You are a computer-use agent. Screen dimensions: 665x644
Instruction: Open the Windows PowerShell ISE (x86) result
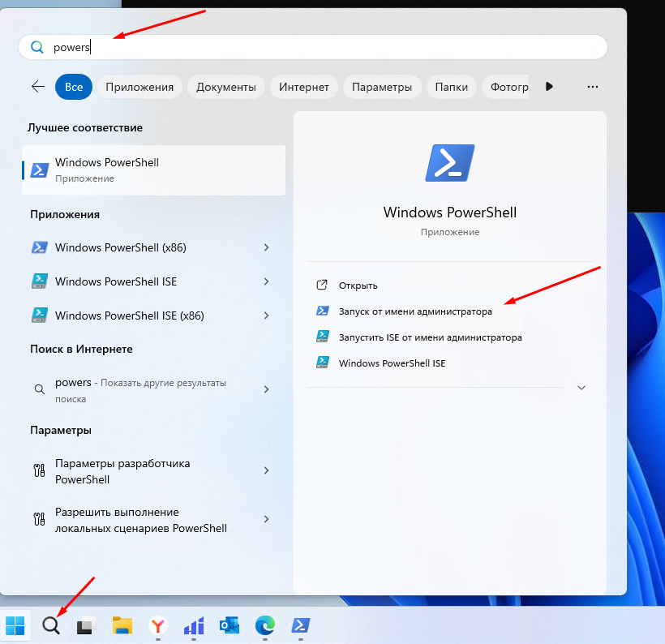[x=153, y=316]
